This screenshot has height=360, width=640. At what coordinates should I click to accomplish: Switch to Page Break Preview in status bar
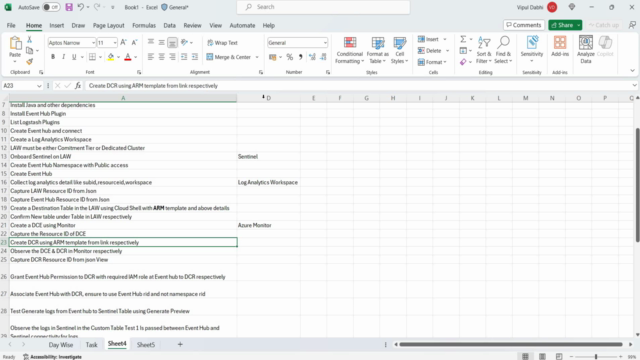(x=559, y=357)
